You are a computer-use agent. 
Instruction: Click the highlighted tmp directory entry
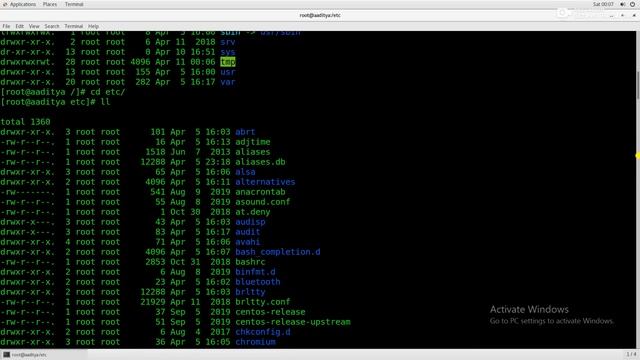228,62
